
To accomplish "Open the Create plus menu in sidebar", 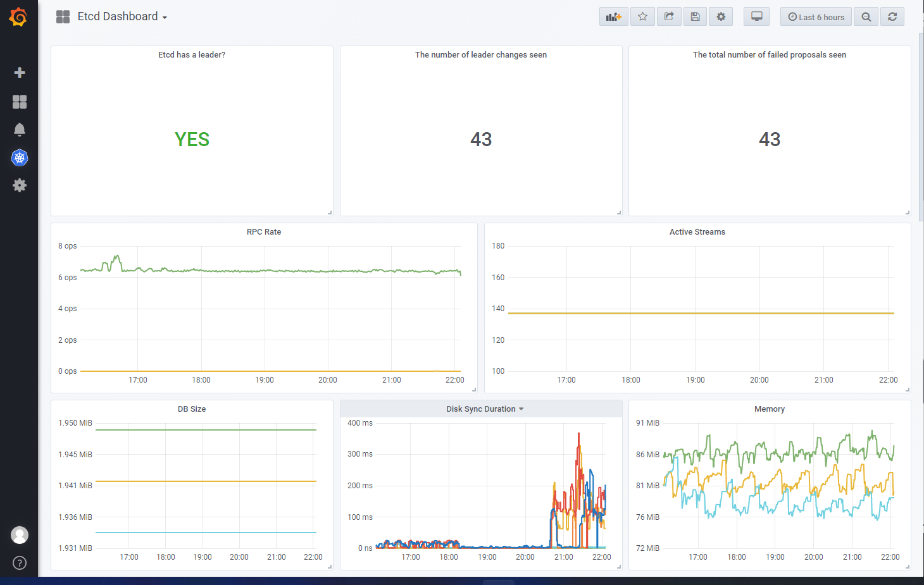I will pyautogui.click(x=20, y=73).
